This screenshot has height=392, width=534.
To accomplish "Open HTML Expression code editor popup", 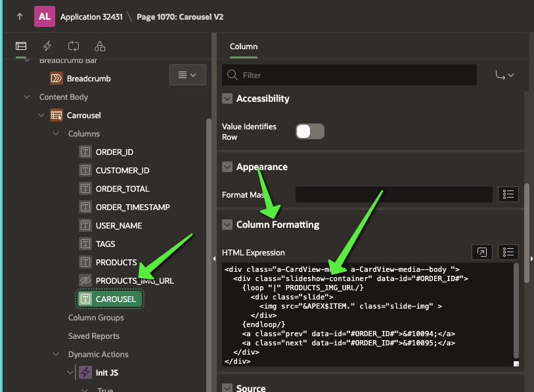I will pos(481,252).
